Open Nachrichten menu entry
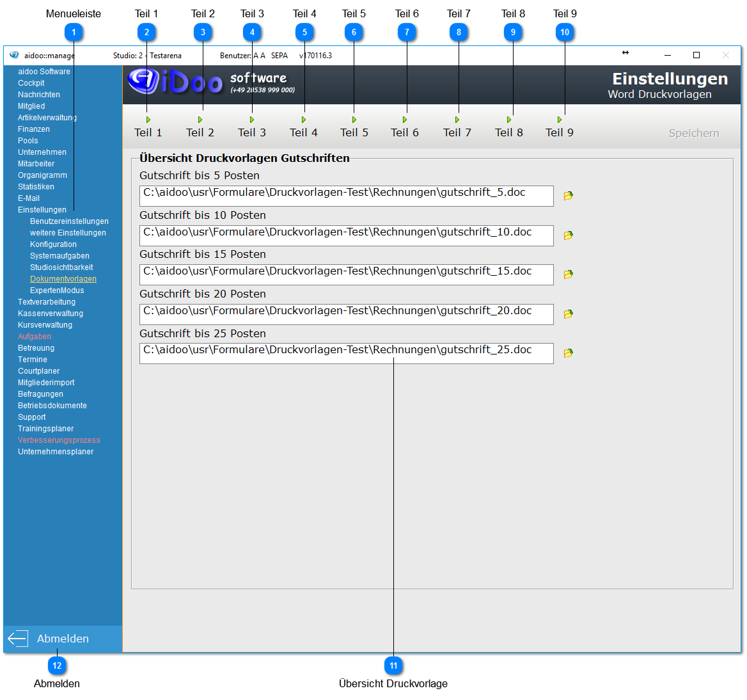The width and height of the screenshot is (747, 700). pyautogui.click(x=39, y=94)
